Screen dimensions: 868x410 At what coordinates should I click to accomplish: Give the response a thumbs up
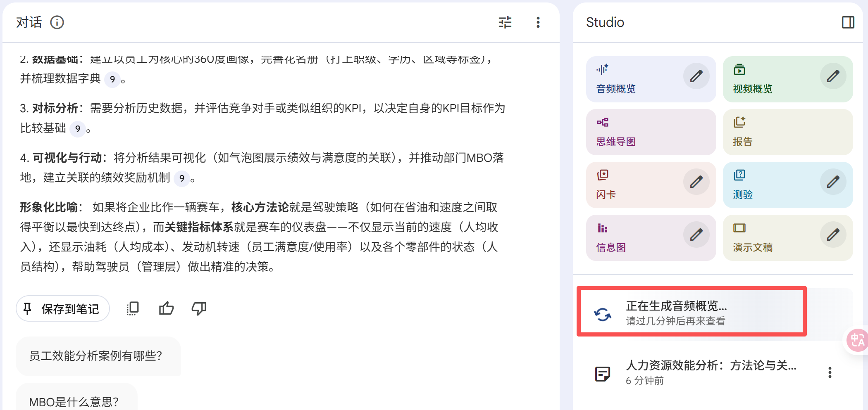tap(166, 308)
